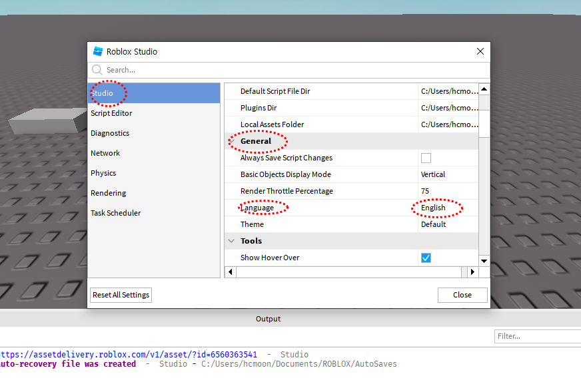Enable Always Save Script Changes checkbox
The width and height of the screenshot is (581, 392).
426,158
